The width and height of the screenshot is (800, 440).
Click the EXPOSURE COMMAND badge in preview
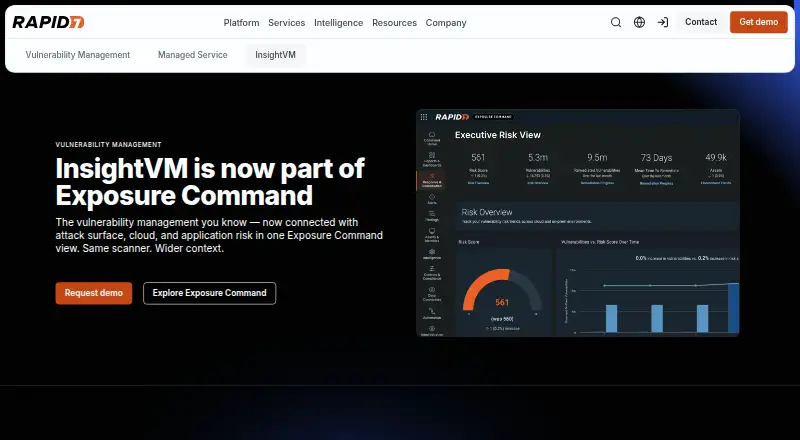pos(493,117)
